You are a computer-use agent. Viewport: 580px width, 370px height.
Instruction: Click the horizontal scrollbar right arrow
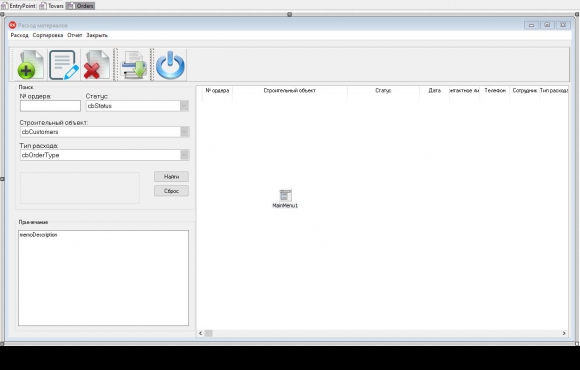pyautogui.click(x=564, y=333)
